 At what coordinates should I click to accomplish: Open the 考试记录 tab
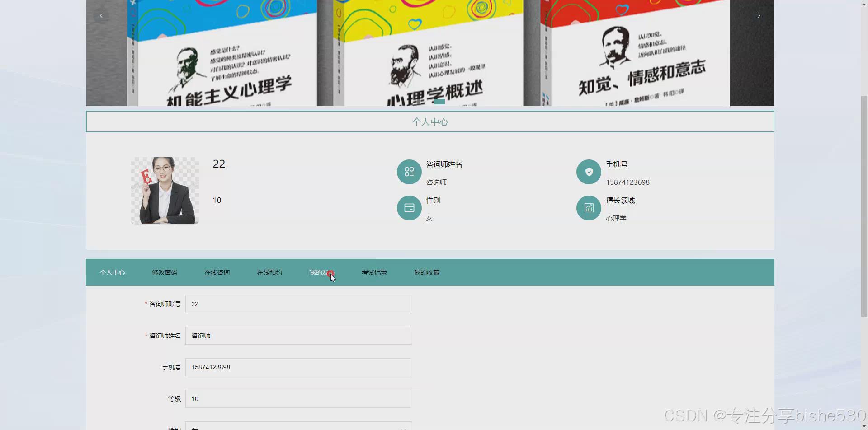(x=374, y=272)
